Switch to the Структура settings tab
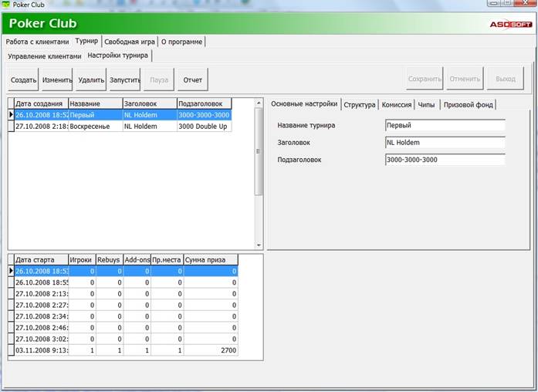Image resolution: width=538 pixels, height=392 pixels. point(360,104)
